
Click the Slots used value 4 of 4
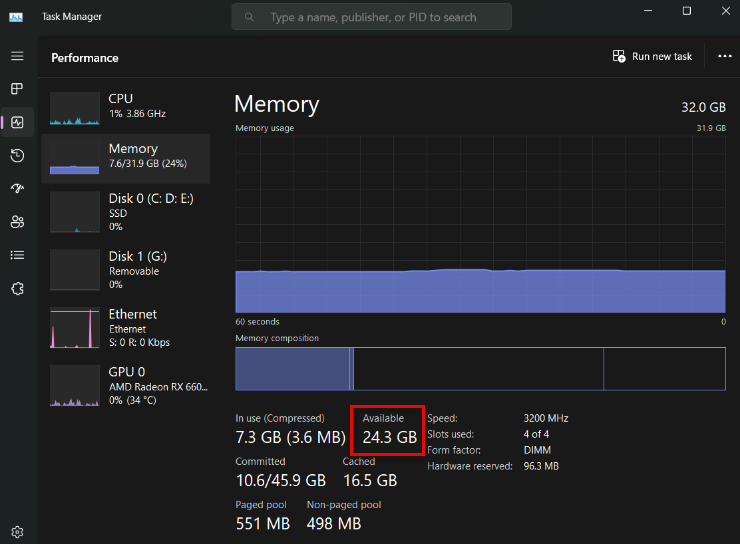536,435
